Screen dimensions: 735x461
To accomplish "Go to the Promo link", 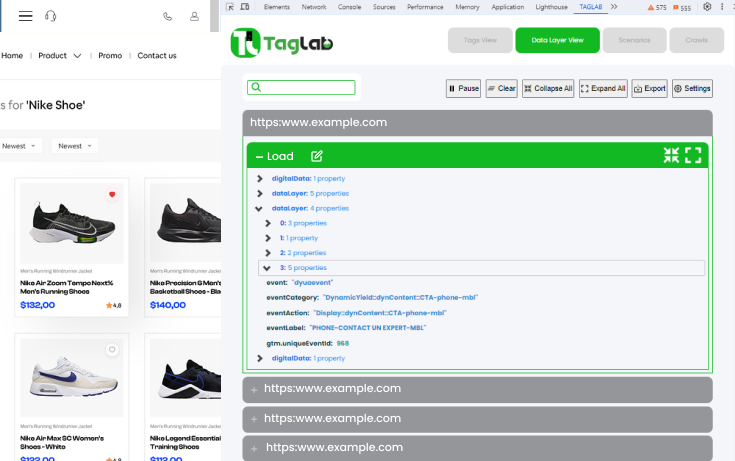I will (x=110, y=56).
